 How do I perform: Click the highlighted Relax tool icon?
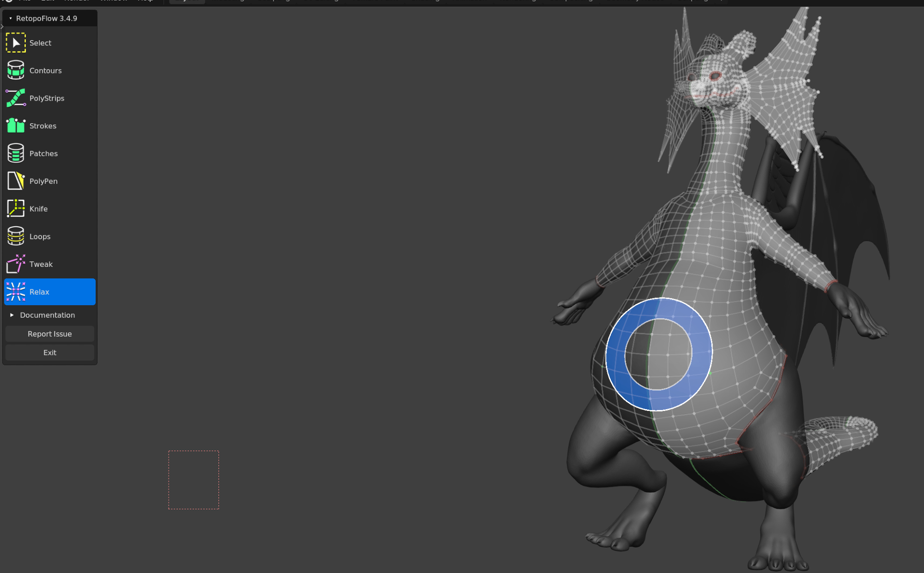[16, 292]
